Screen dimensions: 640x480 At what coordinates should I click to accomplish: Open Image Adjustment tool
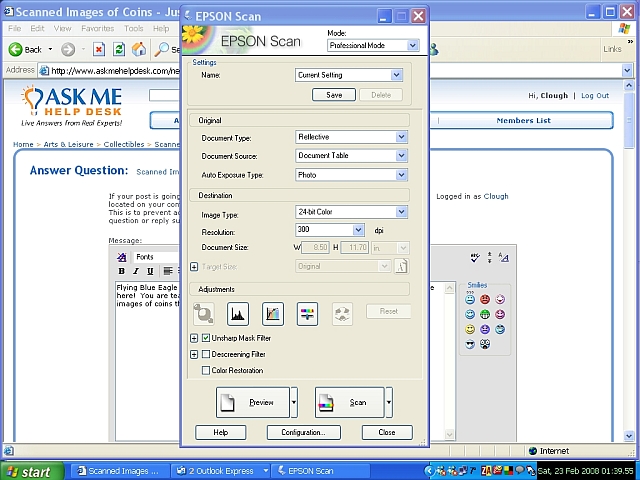click(307, 314)
